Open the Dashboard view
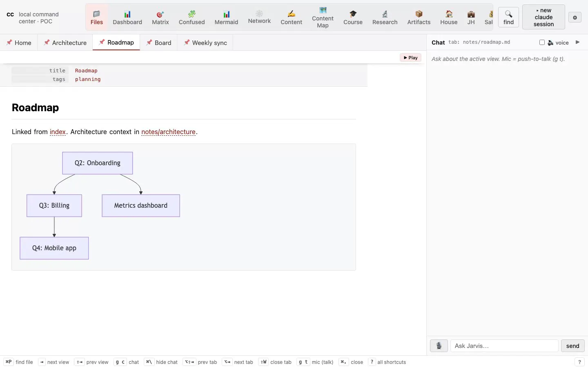588x368 pixels. 127,17
